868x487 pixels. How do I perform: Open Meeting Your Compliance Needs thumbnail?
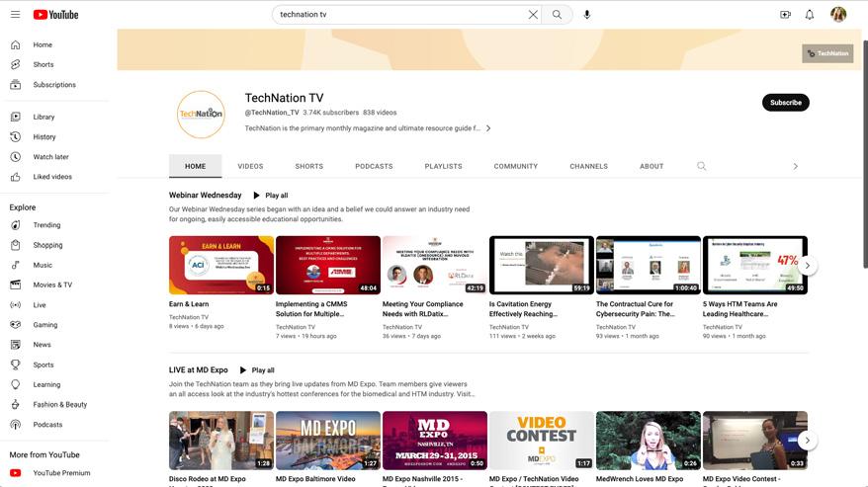435,265
